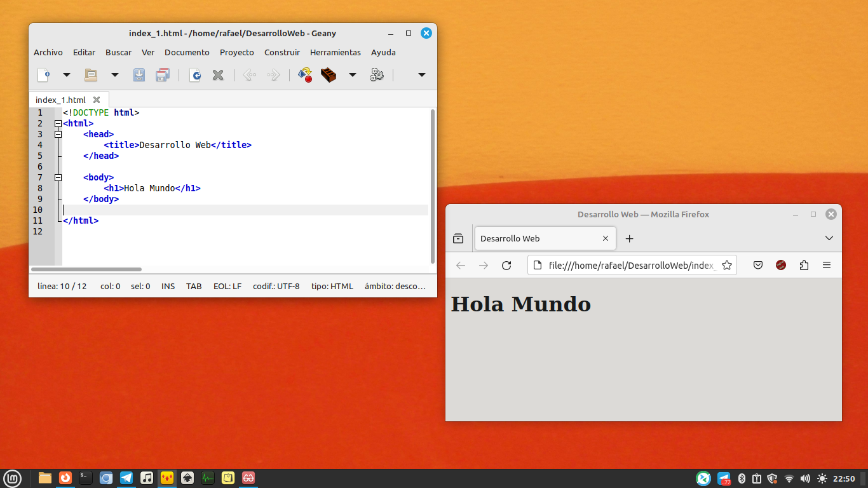This screenshot has width=868, height=488.
Task: Open the Buscar menu
Action: [118, 53]
